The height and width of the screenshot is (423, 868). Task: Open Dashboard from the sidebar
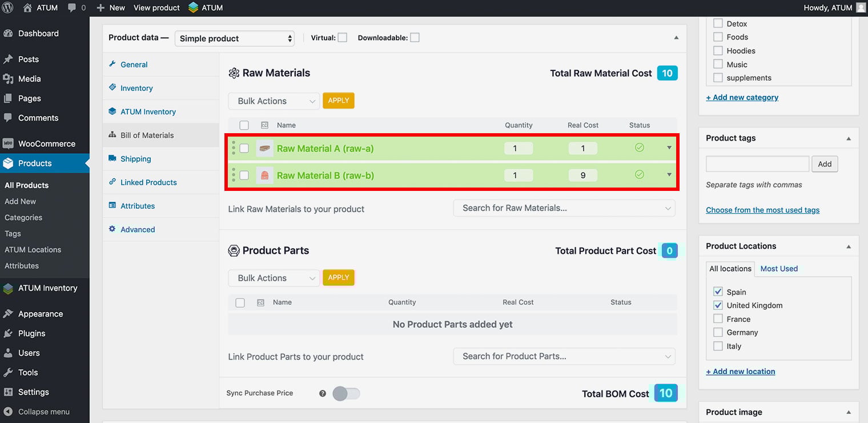38,33
